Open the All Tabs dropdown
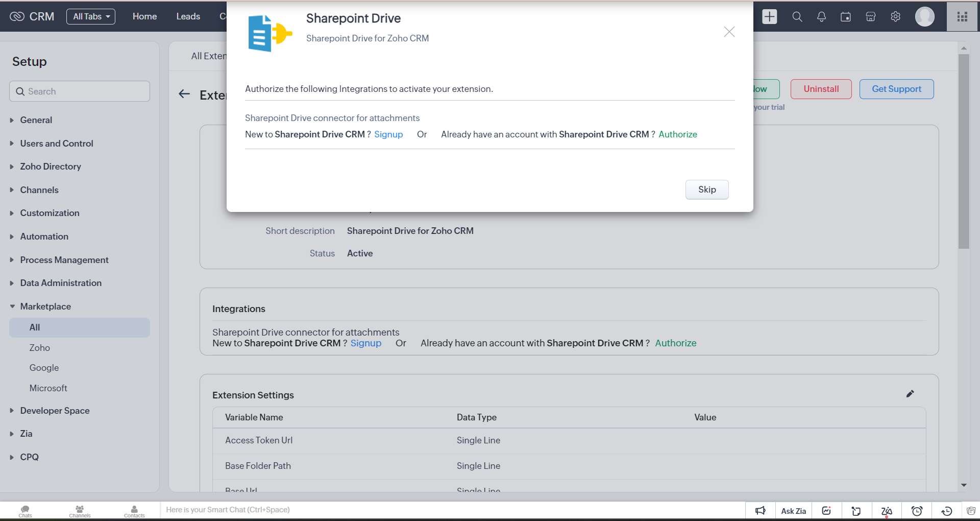The width and height of the screenshot is (980, 521). pyautogui.click(x=91, y=16)
